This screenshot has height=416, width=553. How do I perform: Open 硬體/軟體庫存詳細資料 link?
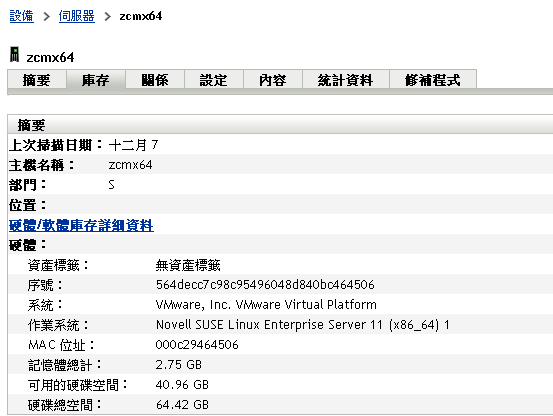[x=81, y=225]
